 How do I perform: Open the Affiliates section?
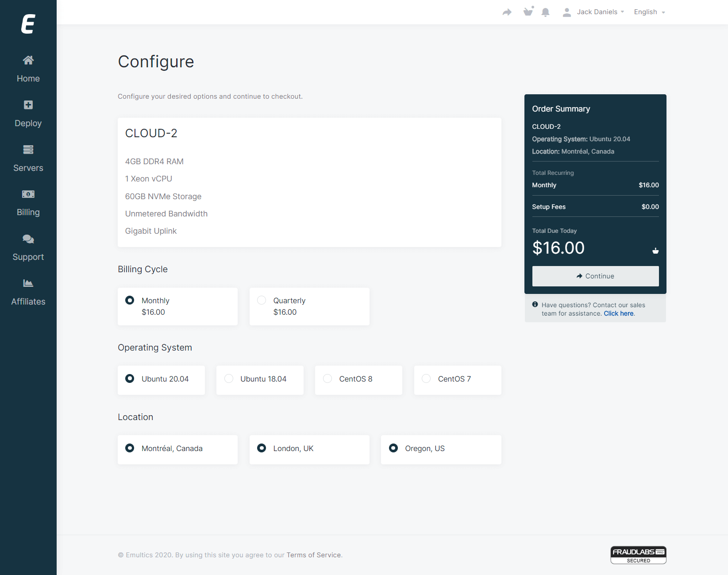(28, 293)
